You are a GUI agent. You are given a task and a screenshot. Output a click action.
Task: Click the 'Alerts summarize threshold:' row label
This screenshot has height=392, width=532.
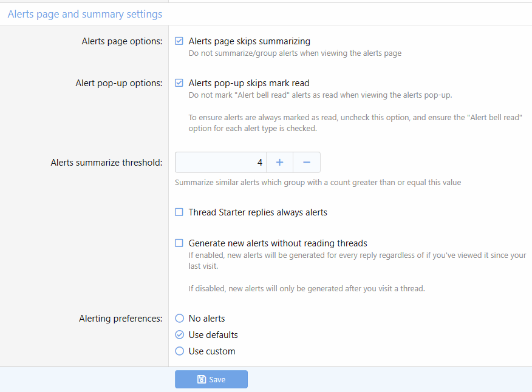106,163
